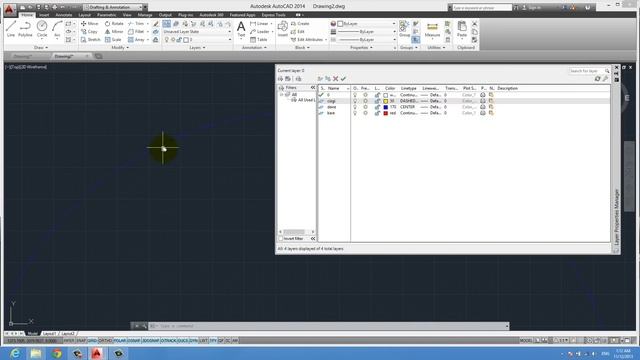Open the Parametric ribbon tab

pyautogui.click(x=107, y=15)
